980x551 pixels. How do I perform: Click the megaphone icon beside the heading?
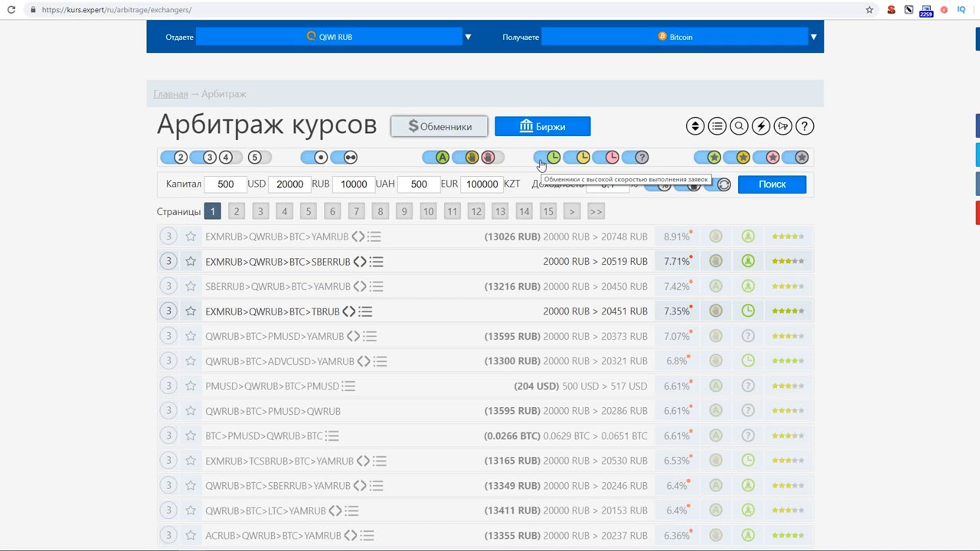click(782, 126)
